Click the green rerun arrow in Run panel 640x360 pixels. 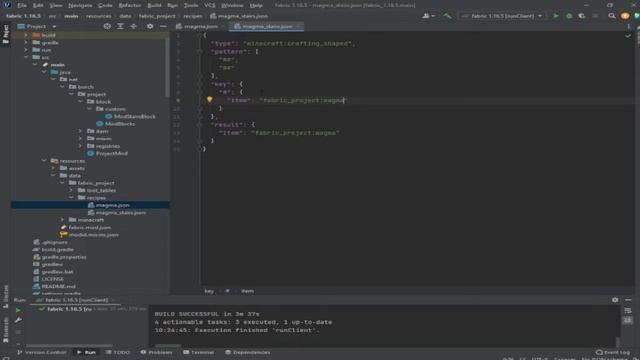click(x=18, y=310)
